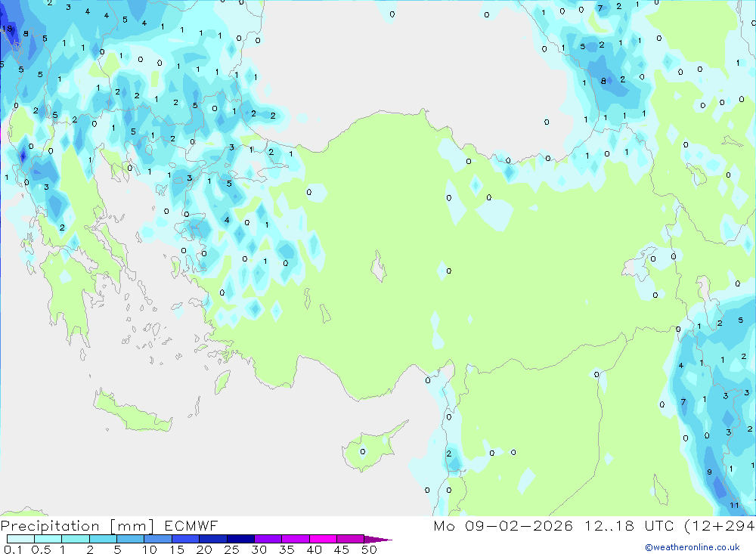Click the legend label "20"
This screenshot has width=756, height=554.
204,549
